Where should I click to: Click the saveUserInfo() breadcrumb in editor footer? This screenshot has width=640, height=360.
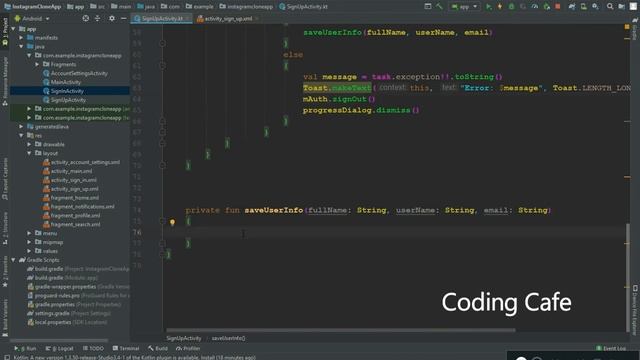coord(229,338)
